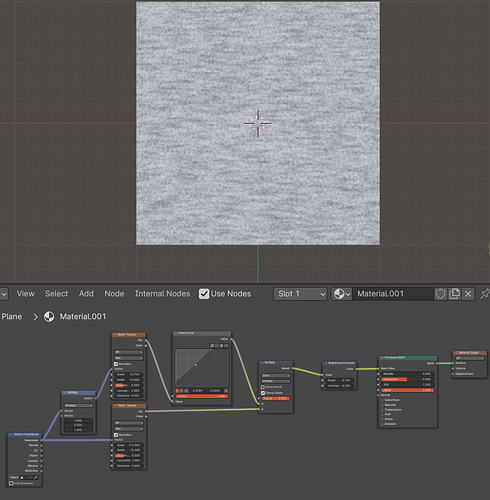Click the Bright field on Brightness/Contrast node
The image size is (490, 500).
339,380
